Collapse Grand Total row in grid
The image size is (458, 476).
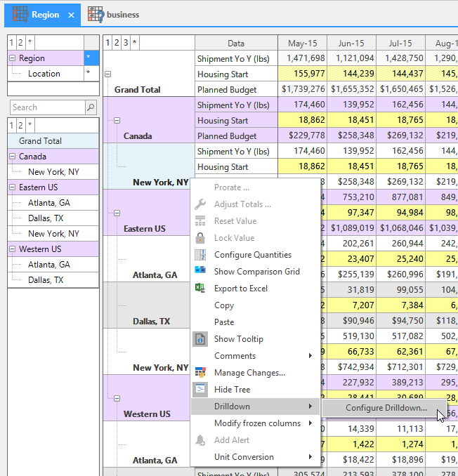pyautogui.click(x=107, y=74)
